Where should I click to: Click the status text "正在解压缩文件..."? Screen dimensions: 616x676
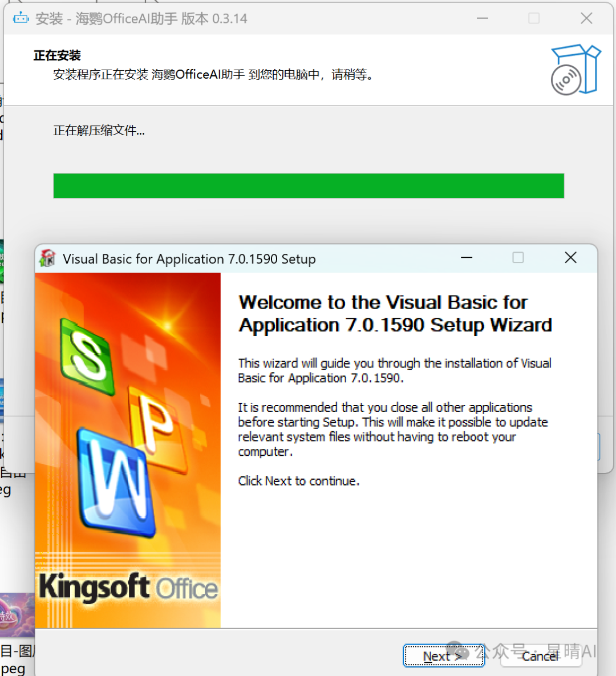[99, 130]
